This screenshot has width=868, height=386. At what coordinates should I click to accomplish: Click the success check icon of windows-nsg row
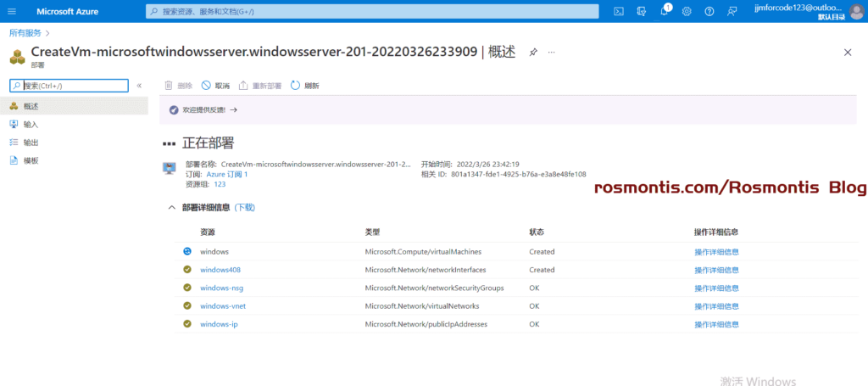tap(187, 288)
